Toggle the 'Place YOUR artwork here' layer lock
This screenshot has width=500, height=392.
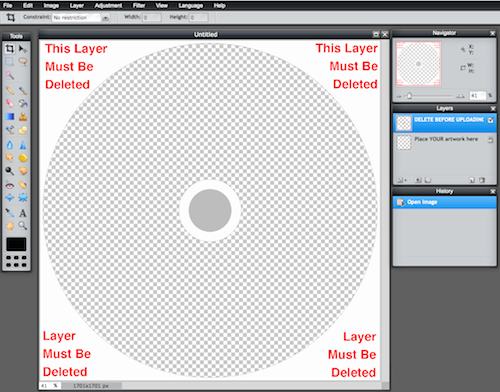(x=490, y=140)
